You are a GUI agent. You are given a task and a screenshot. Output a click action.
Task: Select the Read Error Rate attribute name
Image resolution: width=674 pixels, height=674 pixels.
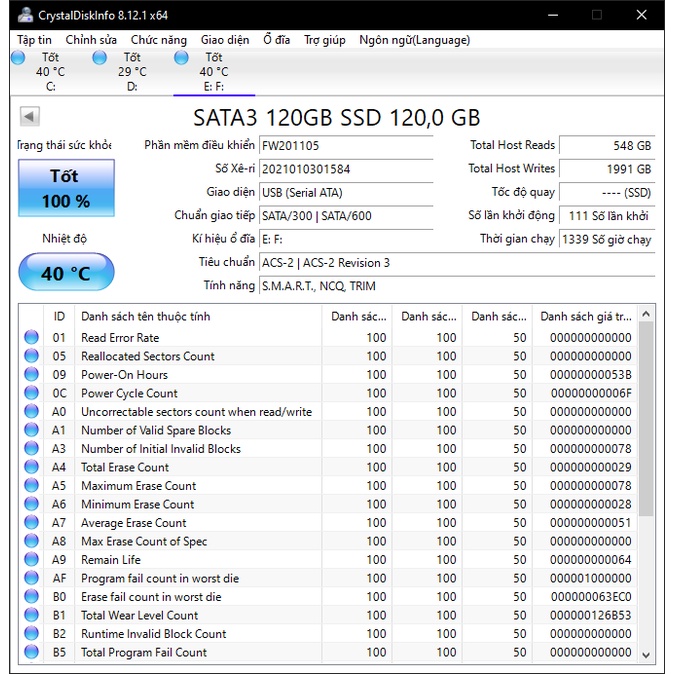(120, 338)
